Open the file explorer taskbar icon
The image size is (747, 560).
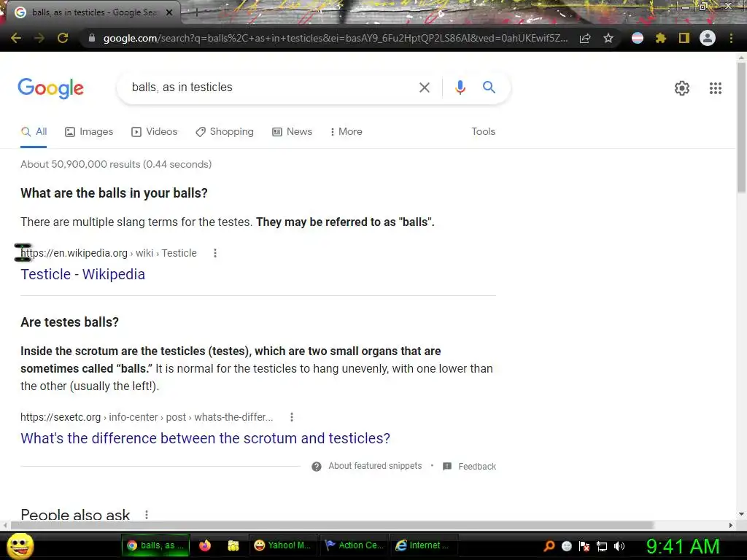(x=233, y=545)
